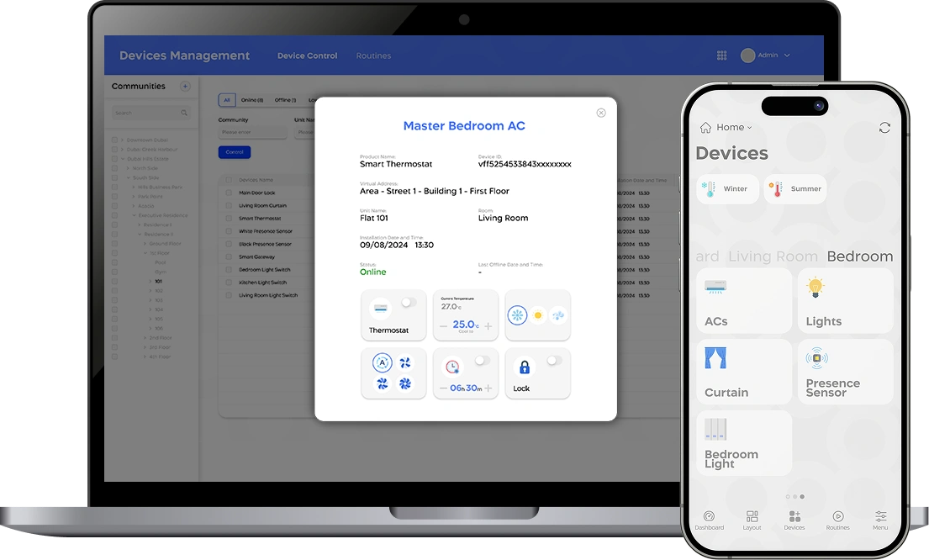This screenshot has height=560, width=929.
Task: Select the auto fan speed icon
Action: click(x=383, y=362)
